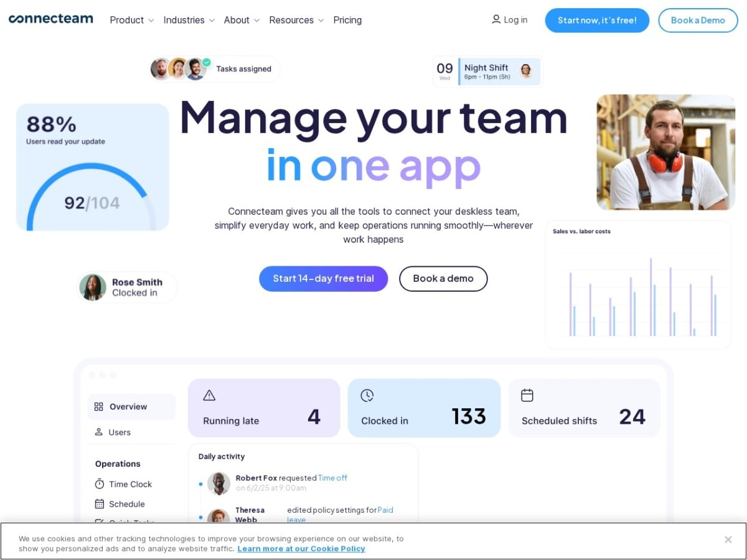The width and height of the screenshot is (747, 560).
Task: Select Schedule in the sidebar
Action: coord(120,504)
